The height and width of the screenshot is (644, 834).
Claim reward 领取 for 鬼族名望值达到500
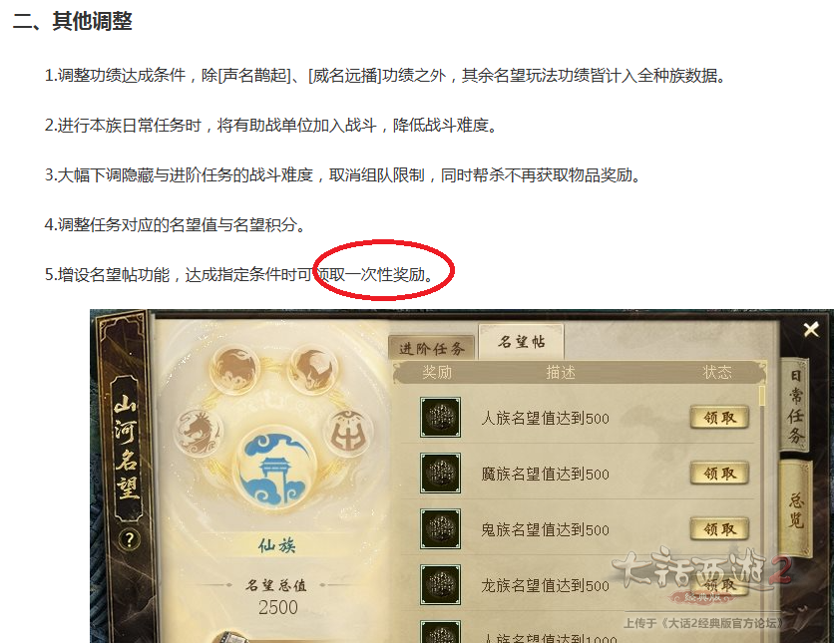pyautogui.click(x=719, y=529)
